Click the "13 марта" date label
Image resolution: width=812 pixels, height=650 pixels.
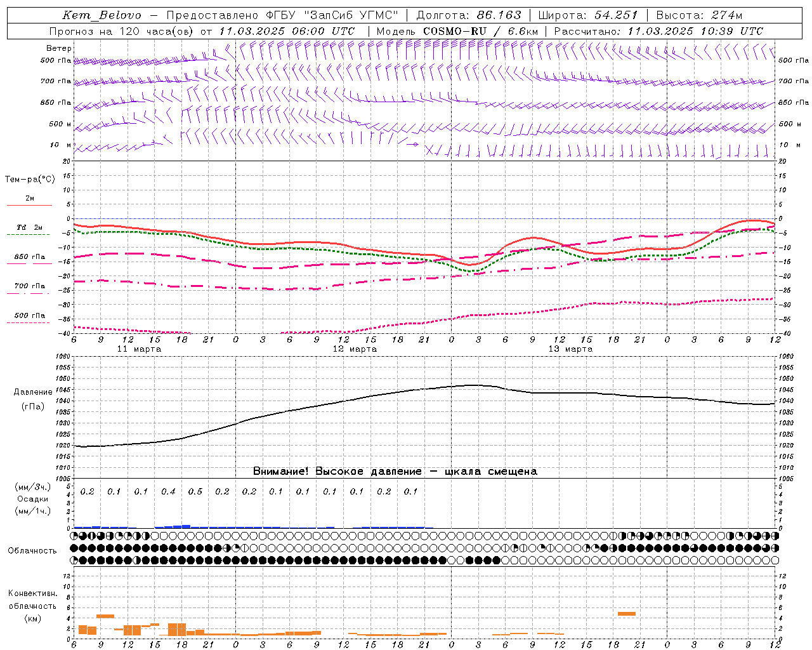(x=570, y=349)
